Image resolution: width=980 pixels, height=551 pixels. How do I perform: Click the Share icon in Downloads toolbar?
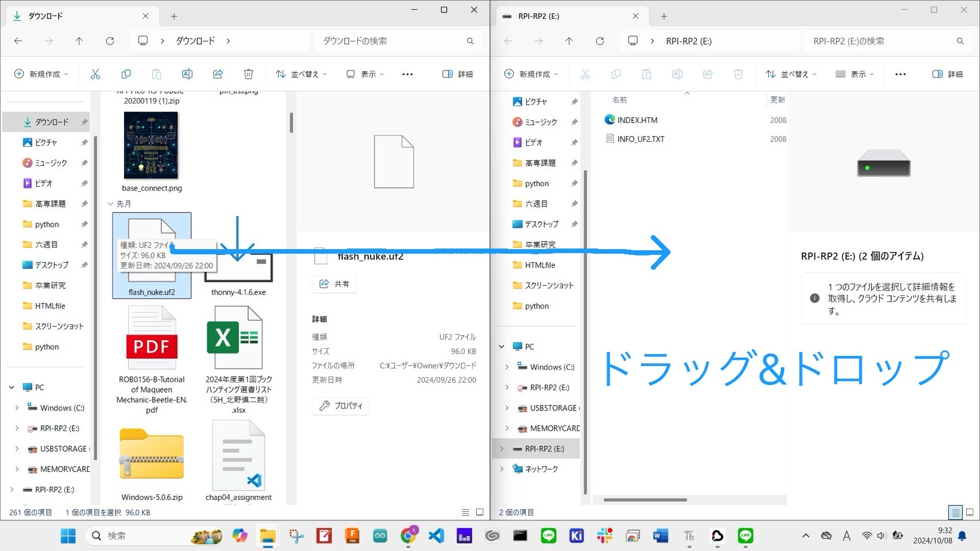218,74
